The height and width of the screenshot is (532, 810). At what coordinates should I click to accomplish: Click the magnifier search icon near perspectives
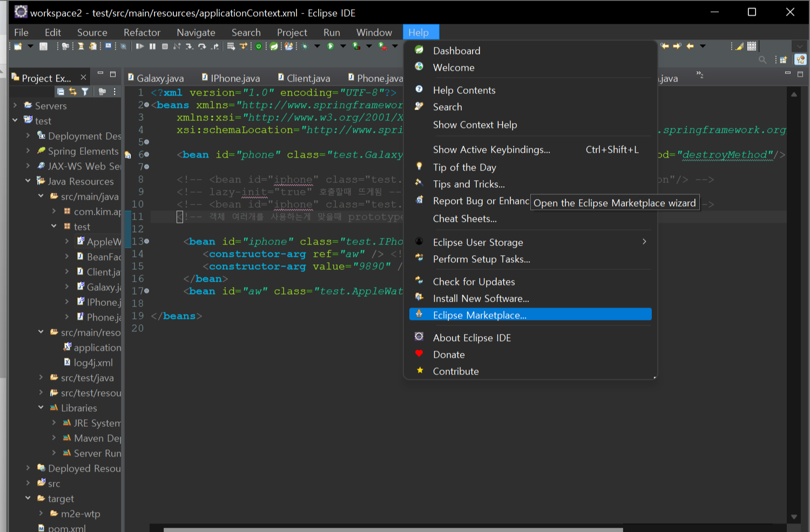pos(762,60)
